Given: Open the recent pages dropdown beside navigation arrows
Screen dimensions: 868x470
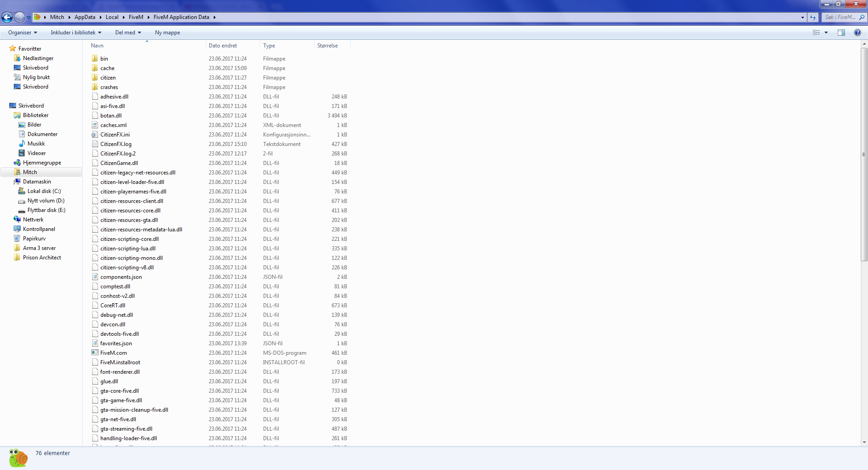Looking at the screenshot, I should click(x=28, y=17).
